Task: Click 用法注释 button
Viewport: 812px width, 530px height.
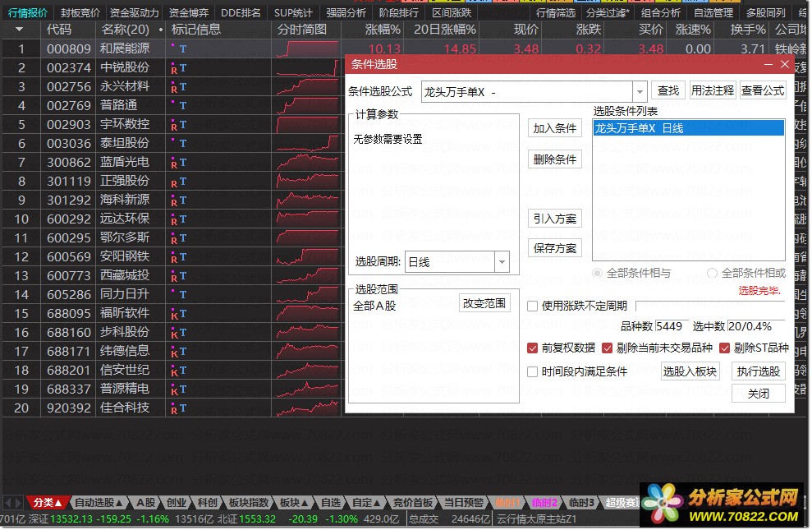Action: pos(713,90)
